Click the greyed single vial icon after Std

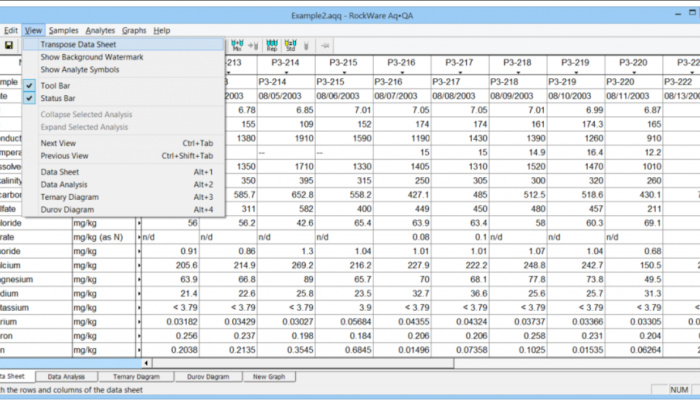click(x=306, y=45)
